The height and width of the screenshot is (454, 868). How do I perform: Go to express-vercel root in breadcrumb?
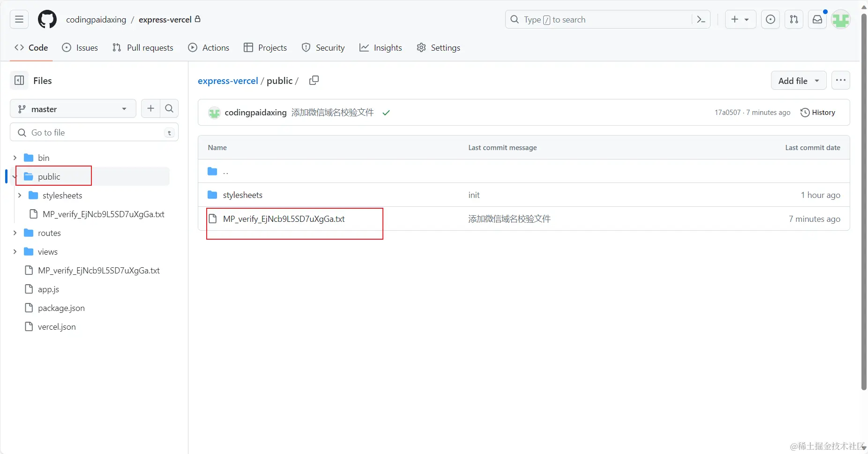(228, 81)
